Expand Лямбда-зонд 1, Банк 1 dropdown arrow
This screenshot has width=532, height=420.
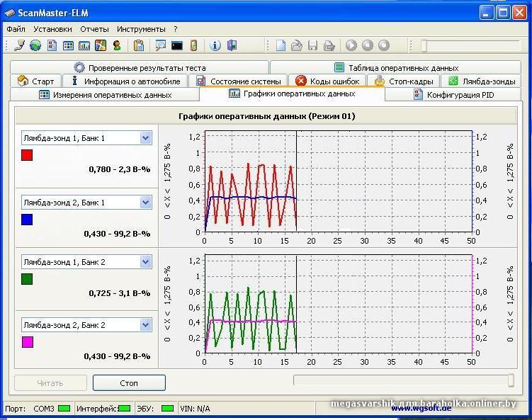(145, 138)
